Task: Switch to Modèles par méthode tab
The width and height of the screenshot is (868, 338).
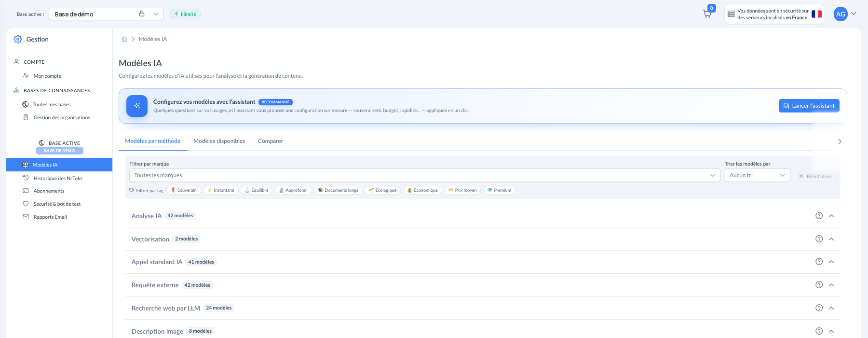Action: pyautogui.click(x=153, y=141)
